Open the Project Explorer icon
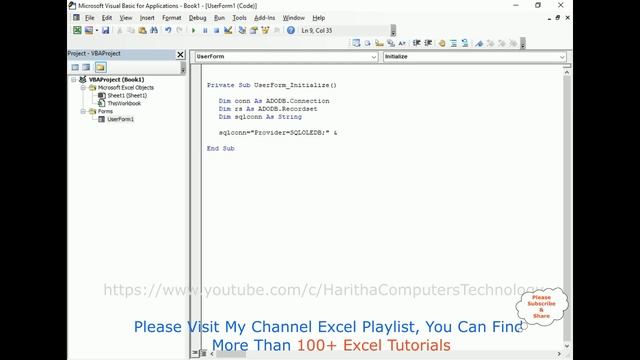 tap(242, 30)
